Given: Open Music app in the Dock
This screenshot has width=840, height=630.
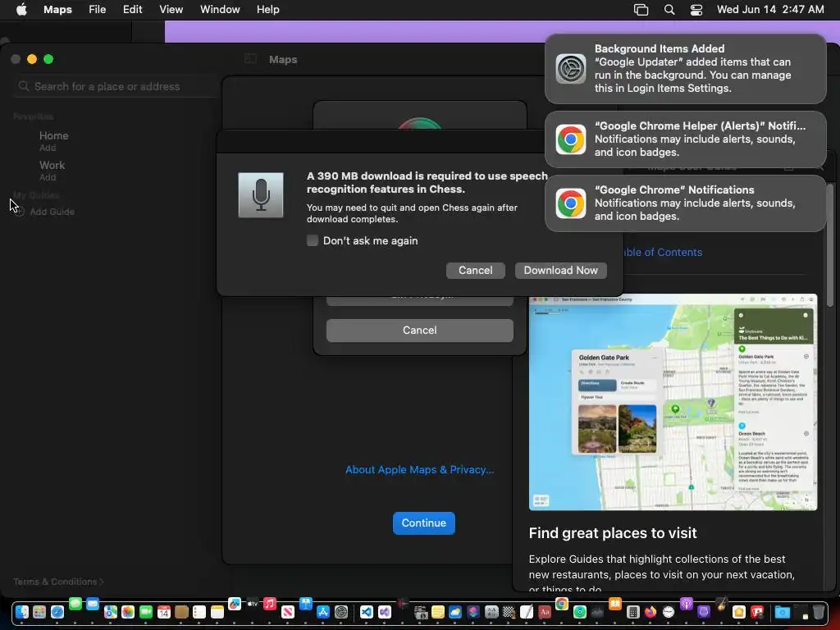Looking at the screenshot, I should pos(270,604).
